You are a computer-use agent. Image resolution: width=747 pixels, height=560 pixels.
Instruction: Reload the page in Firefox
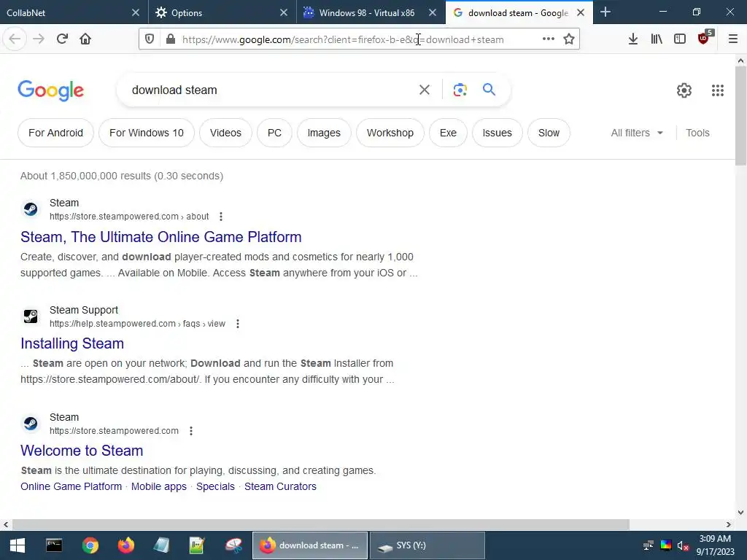pos(62,39)
